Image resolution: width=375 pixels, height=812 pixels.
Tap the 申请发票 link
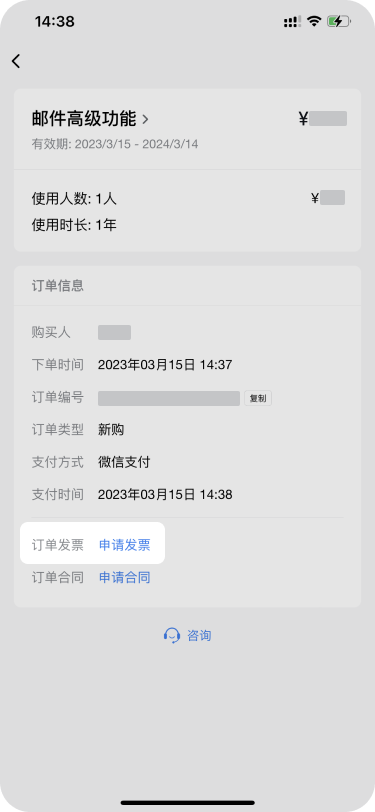(x=125, y=545)
